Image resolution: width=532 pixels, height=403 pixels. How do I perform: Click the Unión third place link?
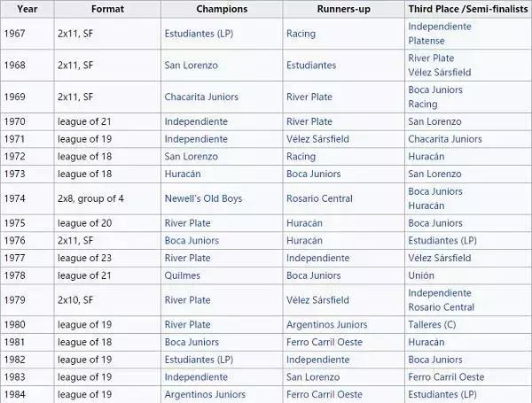point(421,275)
